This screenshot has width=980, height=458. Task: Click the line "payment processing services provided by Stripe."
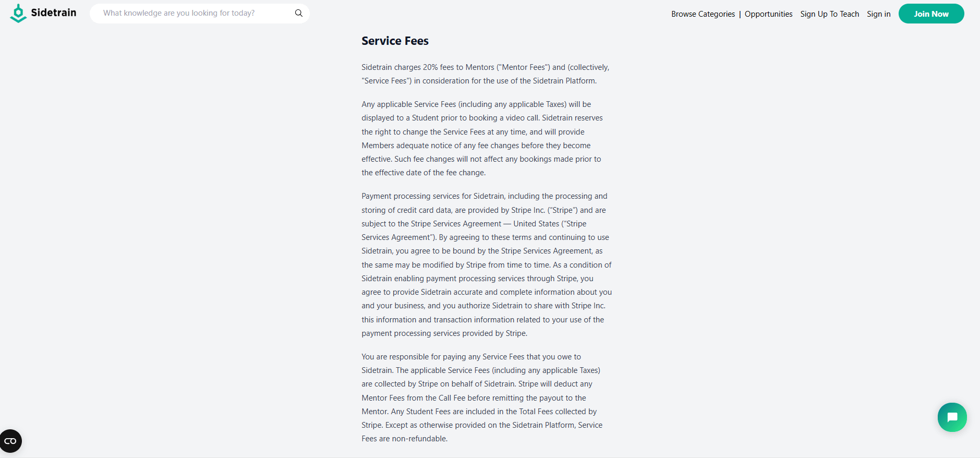coord(444,333)
